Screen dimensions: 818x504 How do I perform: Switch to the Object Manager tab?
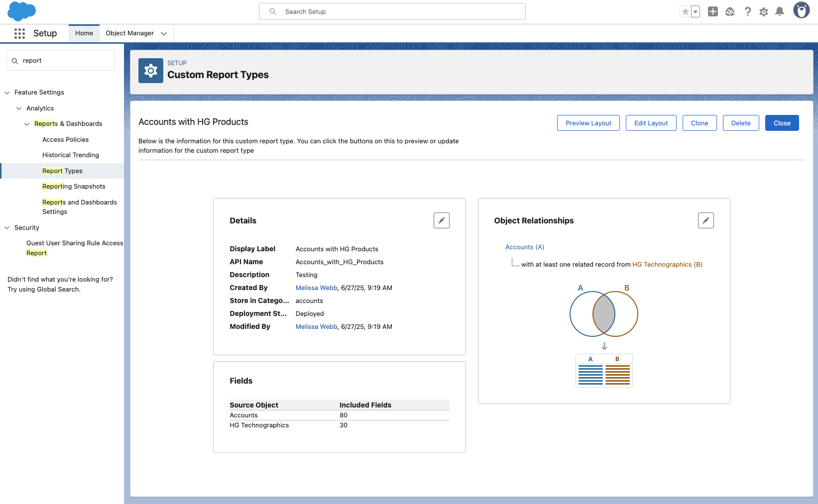click(x=130, y=33)
